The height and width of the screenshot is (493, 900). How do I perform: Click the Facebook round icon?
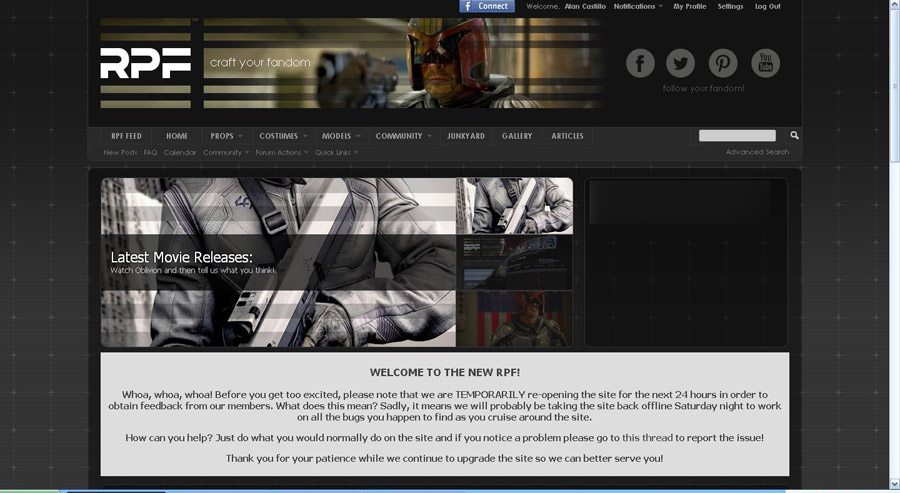click(x=640, y=63)
